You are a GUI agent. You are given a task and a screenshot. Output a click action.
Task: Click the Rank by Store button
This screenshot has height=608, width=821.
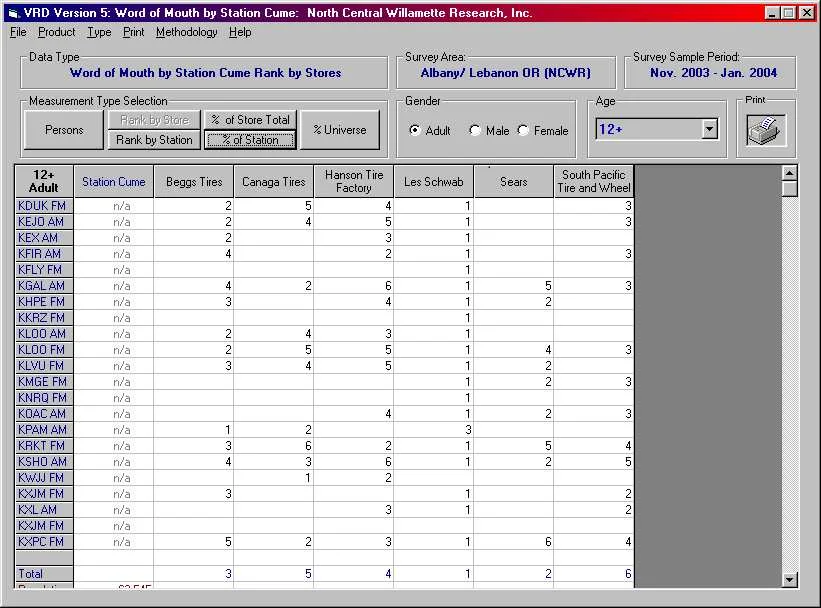click(154, 120)
